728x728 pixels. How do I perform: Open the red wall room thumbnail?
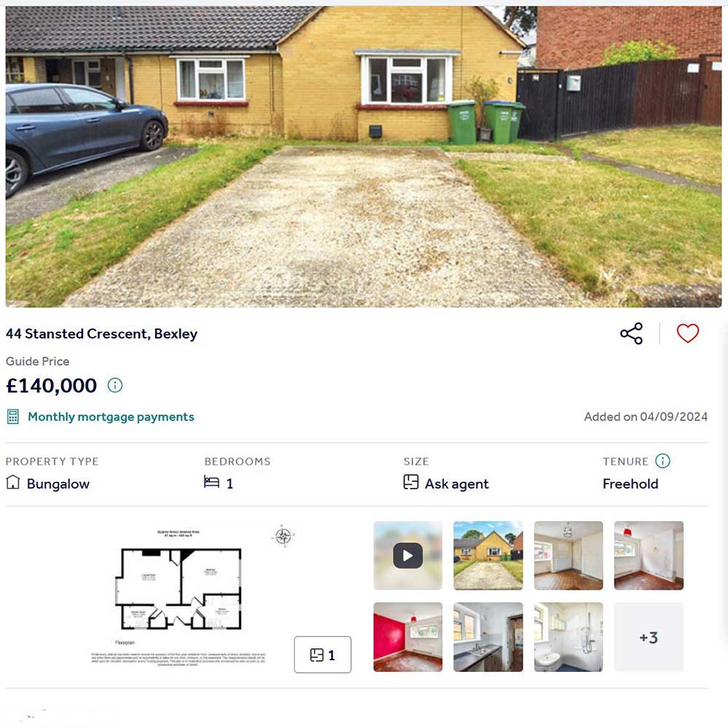tap(408, 637)
